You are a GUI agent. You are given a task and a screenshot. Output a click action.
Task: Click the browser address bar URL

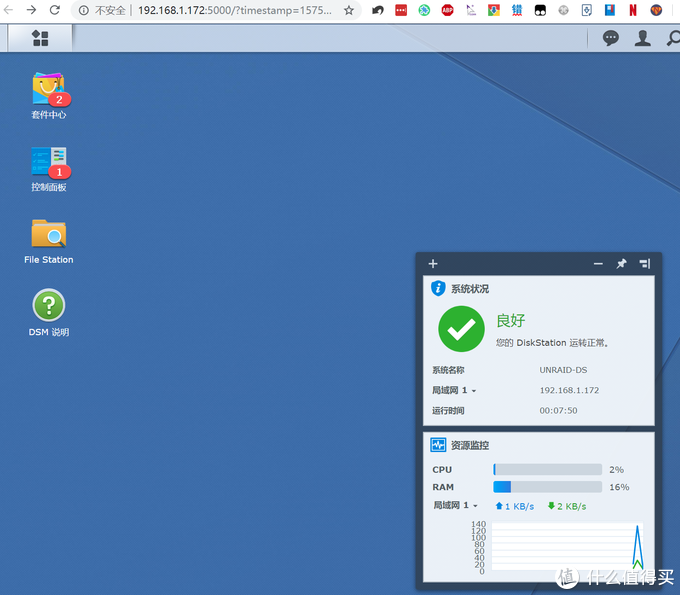pos(235,10)
